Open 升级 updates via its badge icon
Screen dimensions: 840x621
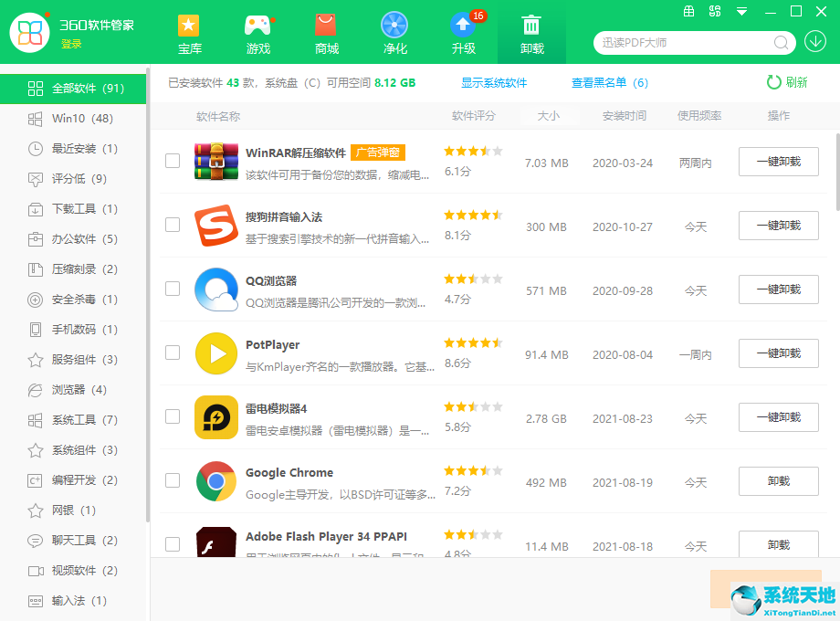tap(463, 25)
